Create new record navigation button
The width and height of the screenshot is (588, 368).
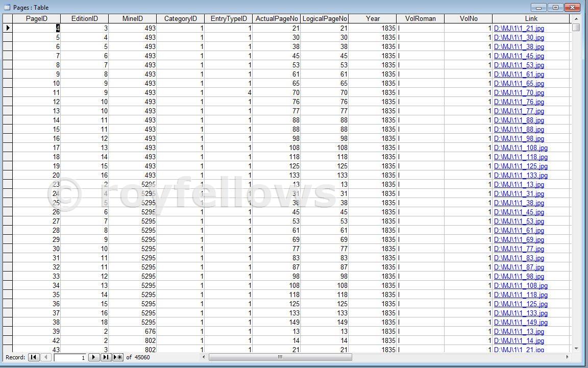pos(118,357)
